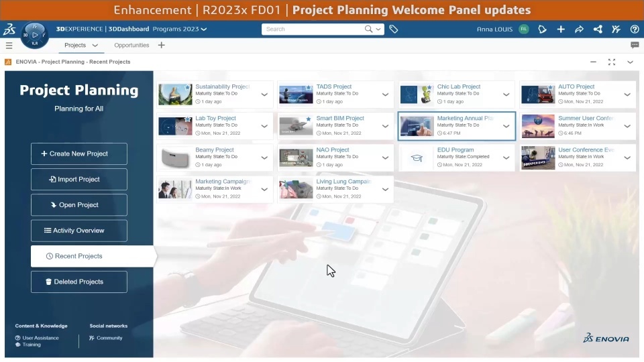Click the social network share icon in header
644x362 pixels.
598,29
